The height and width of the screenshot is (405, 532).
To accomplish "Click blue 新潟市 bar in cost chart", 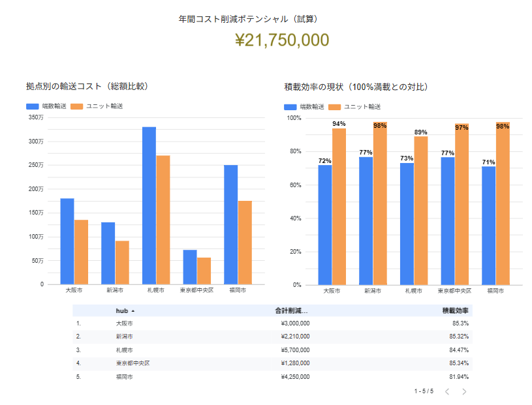I will click(108, 253).
